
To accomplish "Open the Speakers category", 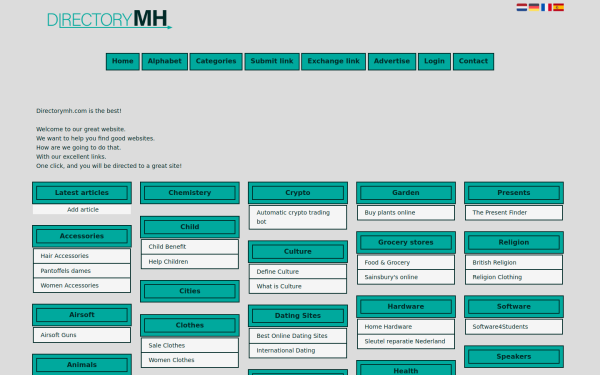I will pyautogui.click(x=514, y=357).
